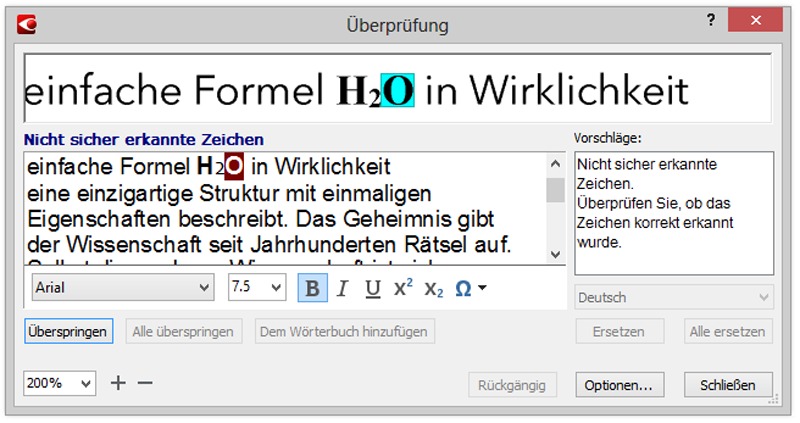Image resolution: width=800 pixels, height=423 pixels.
Task: Toggle Italic formatting button
Action: [x=342, y=288]
